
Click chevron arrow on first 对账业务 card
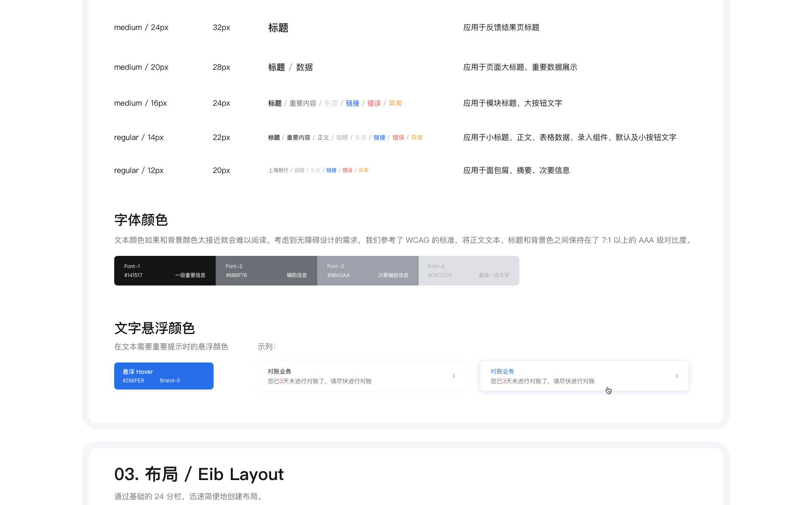pos(453,376)
